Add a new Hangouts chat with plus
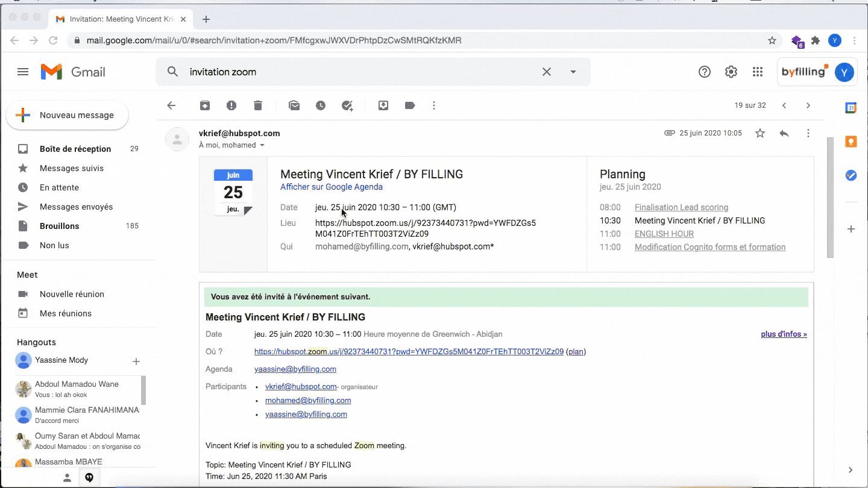This screenshot has width=868, height=488. click(136, 361)
